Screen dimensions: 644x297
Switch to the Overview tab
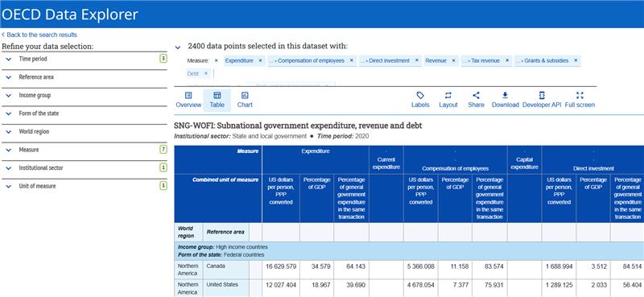pos(188,100)
